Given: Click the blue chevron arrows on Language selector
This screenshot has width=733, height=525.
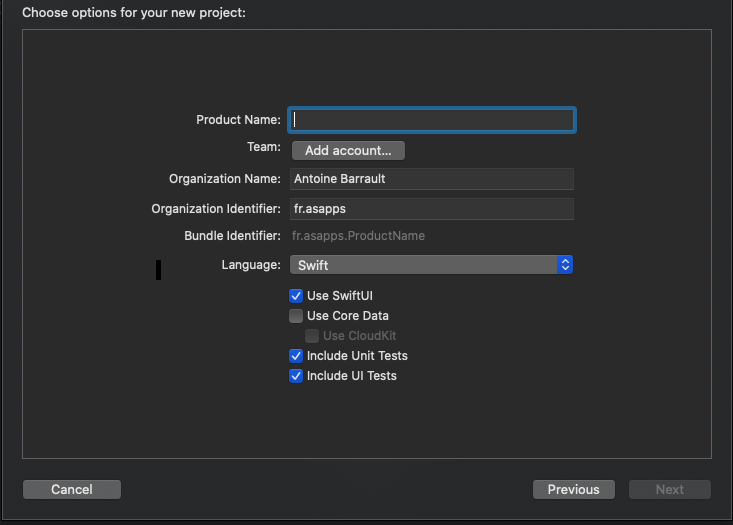Looking at the screenshot, I should (565, 265).
